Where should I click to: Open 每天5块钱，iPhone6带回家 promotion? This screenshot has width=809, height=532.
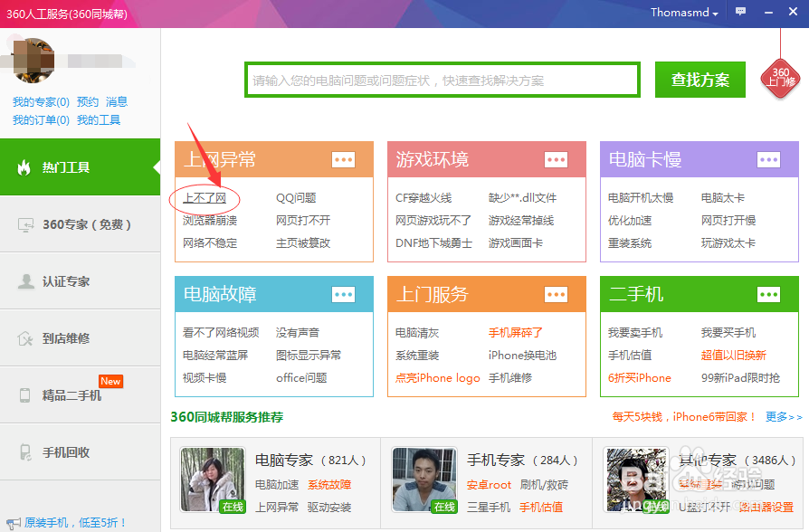(x=684, y=417)
